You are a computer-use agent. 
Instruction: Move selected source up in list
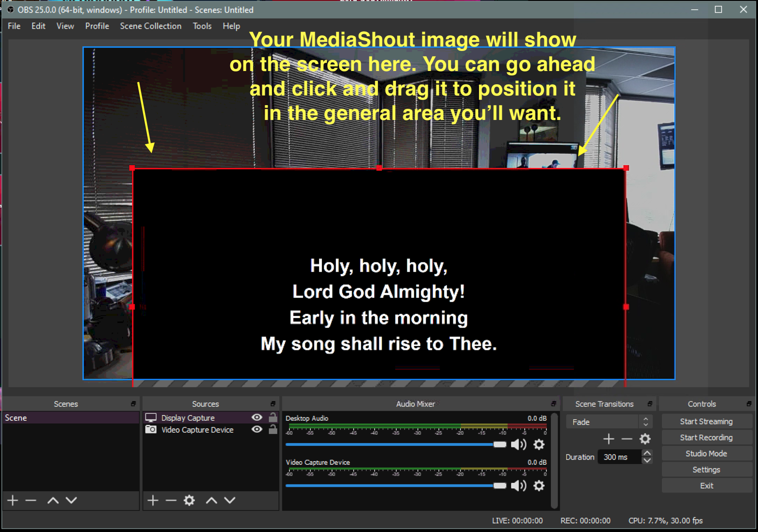211,500
